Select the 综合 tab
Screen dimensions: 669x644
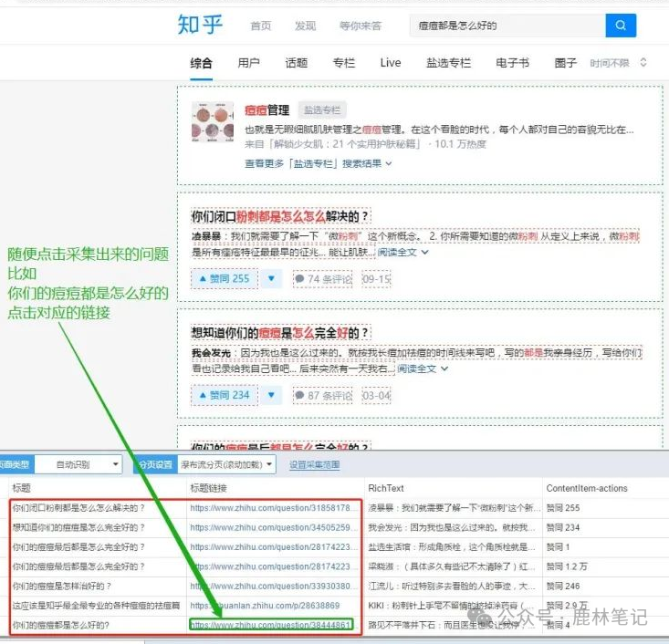202,63
